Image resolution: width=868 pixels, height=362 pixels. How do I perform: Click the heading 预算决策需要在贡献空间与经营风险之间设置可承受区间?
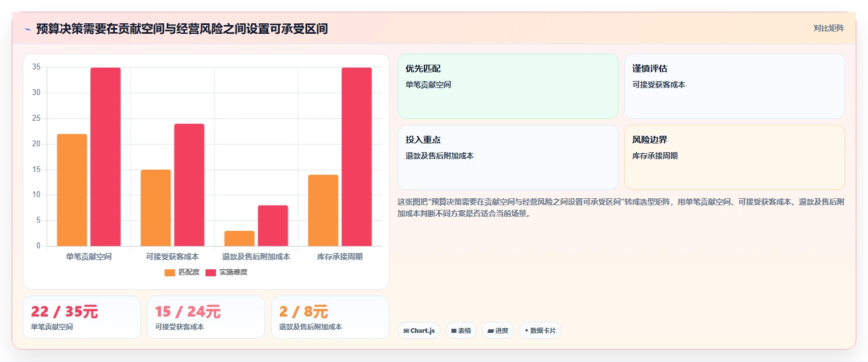pyautogui.click(x=182, y=29)
